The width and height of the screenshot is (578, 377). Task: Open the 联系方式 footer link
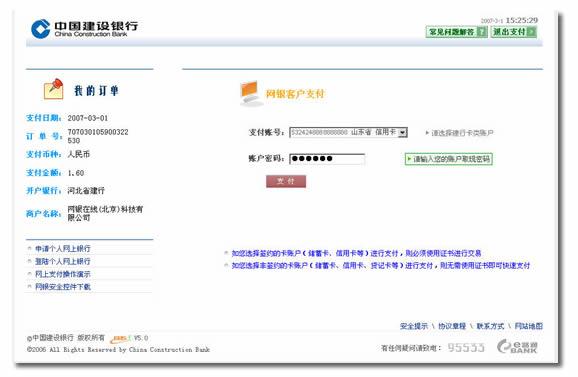click(490, 326)
